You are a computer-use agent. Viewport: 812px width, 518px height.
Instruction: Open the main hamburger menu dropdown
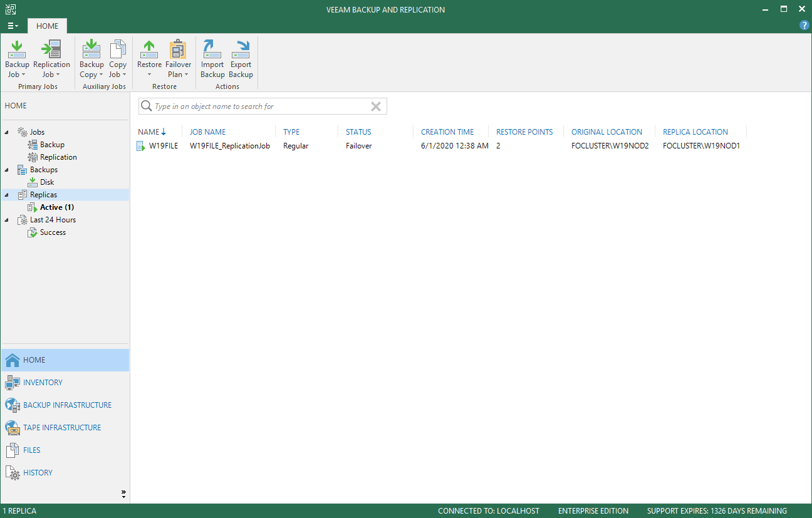pyautogui.click(x=13, y=26)
